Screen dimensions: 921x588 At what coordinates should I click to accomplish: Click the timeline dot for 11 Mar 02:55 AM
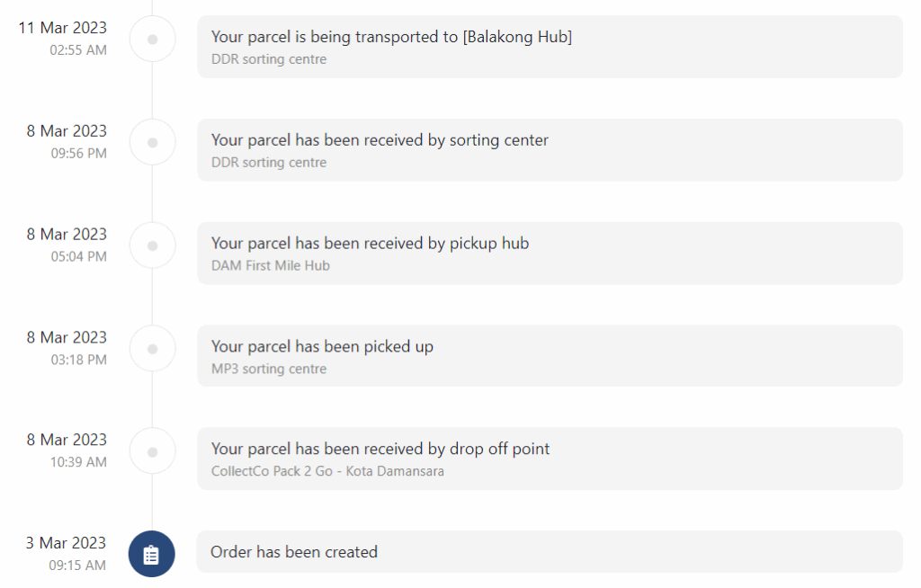tap(153, 40)
